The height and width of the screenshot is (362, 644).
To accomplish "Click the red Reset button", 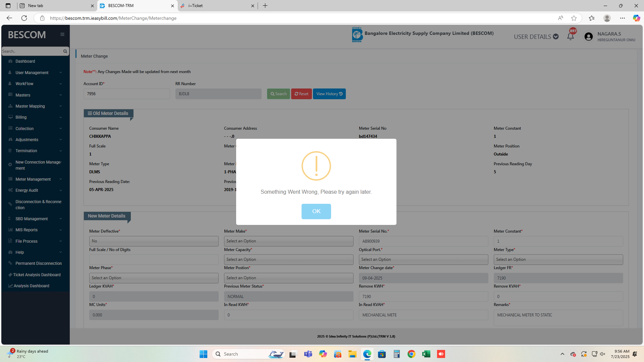I will click(x=301, y=94).
